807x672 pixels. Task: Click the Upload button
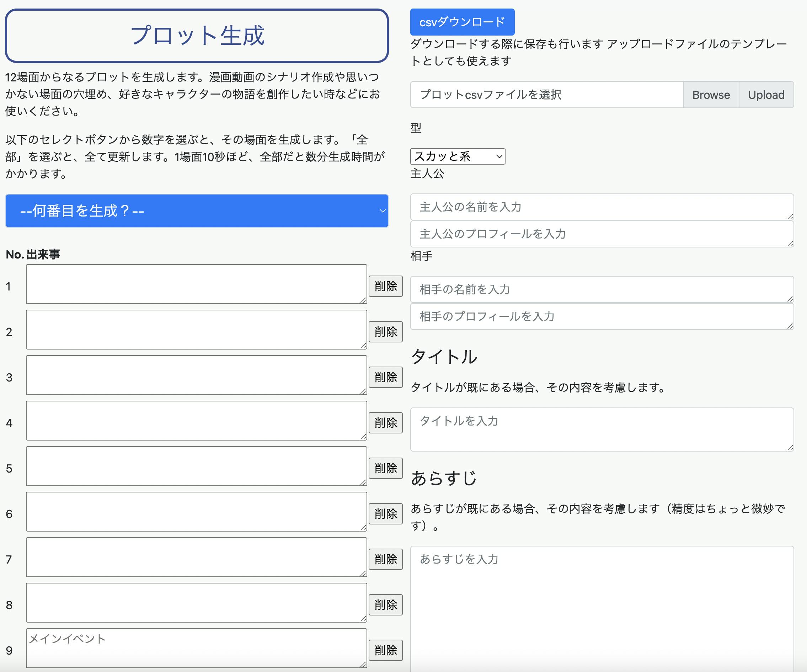click(766, 95)
